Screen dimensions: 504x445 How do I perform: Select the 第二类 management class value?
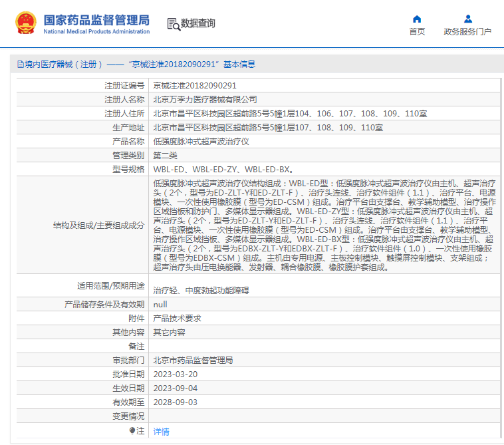click(165, 156)
